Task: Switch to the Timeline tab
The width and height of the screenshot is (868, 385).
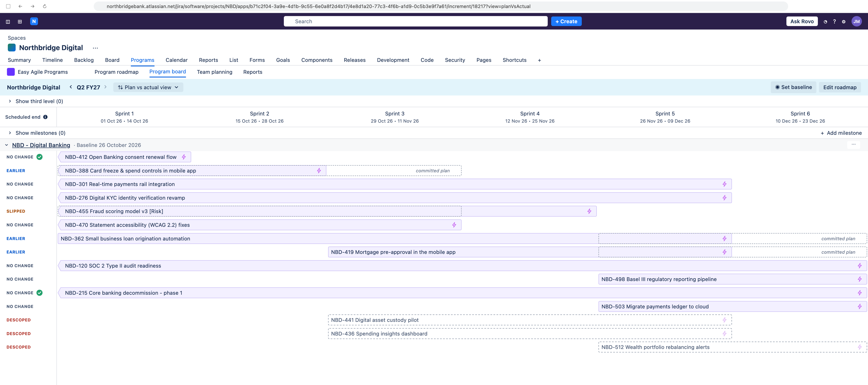Action: pos(52,60)
